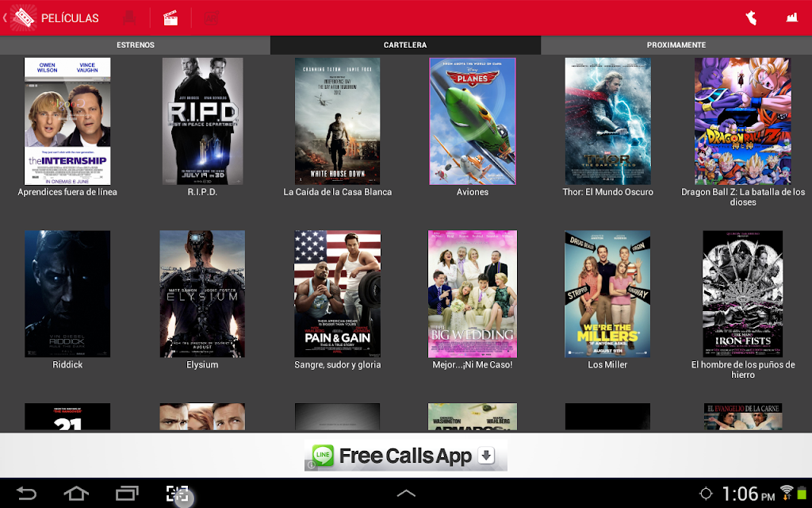Tap the green battery indicator
Screen dimensions: 812x508
[x=802, y=492]
